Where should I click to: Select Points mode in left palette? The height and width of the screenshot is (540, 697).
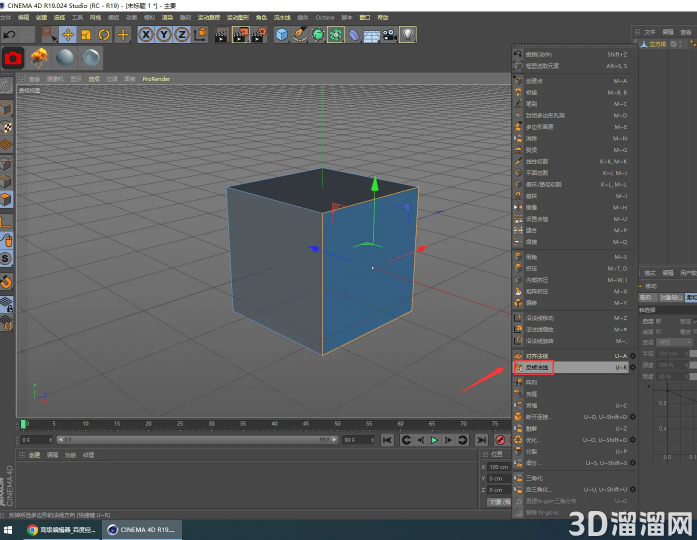point(6,163)
